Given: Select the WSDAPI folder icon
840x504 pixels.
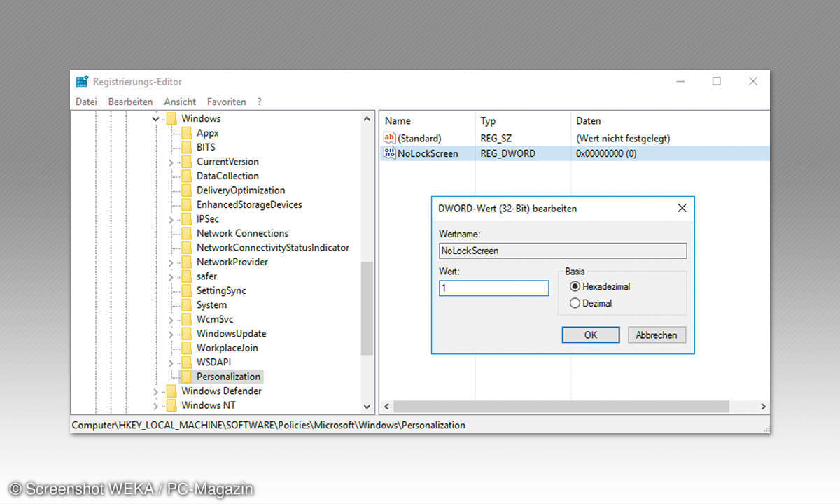Looking at the screenshot, I should (186, 363).
